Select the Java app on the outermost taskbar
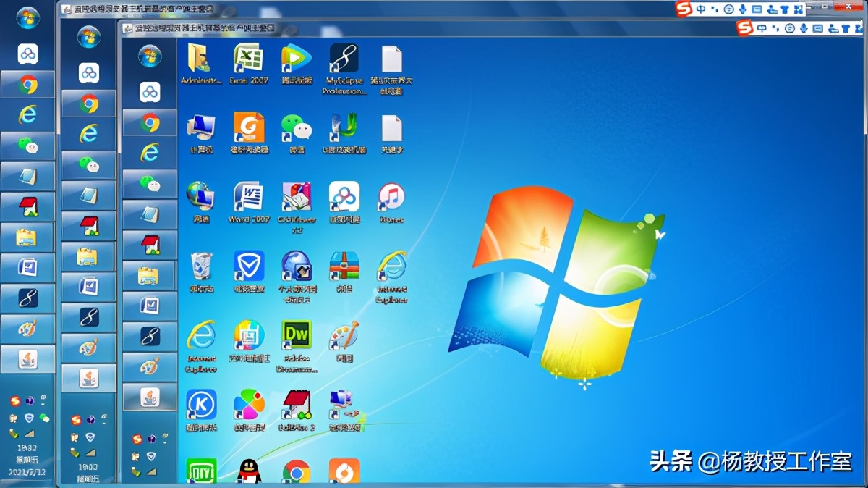Image resolution: width=868 pixels, height=488 pixels. [x=27, y=358]
